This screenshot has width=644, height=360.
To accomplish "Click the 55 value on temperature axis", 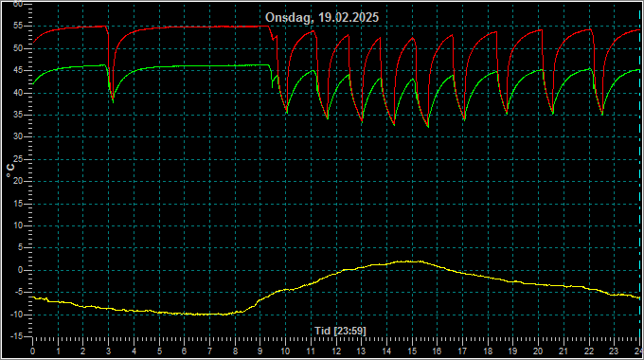I will pos(18,26).
